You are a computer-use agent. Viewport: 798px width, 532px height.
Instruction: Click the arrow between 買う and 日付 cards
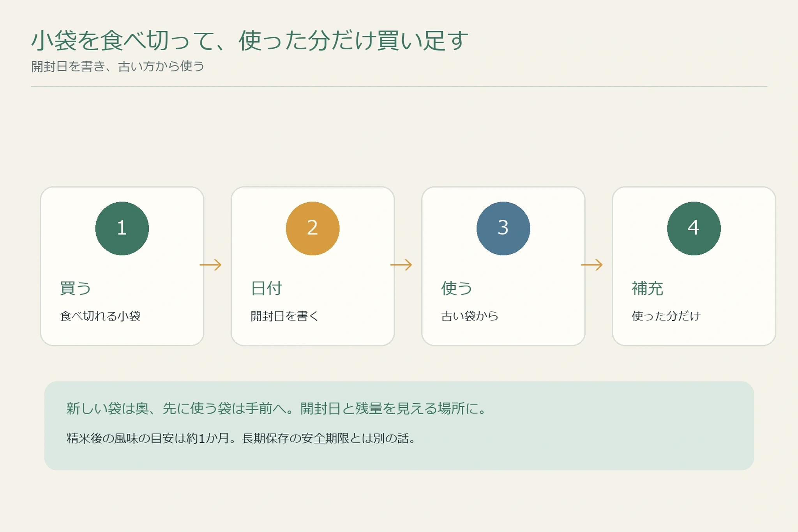tap(210, 265)
